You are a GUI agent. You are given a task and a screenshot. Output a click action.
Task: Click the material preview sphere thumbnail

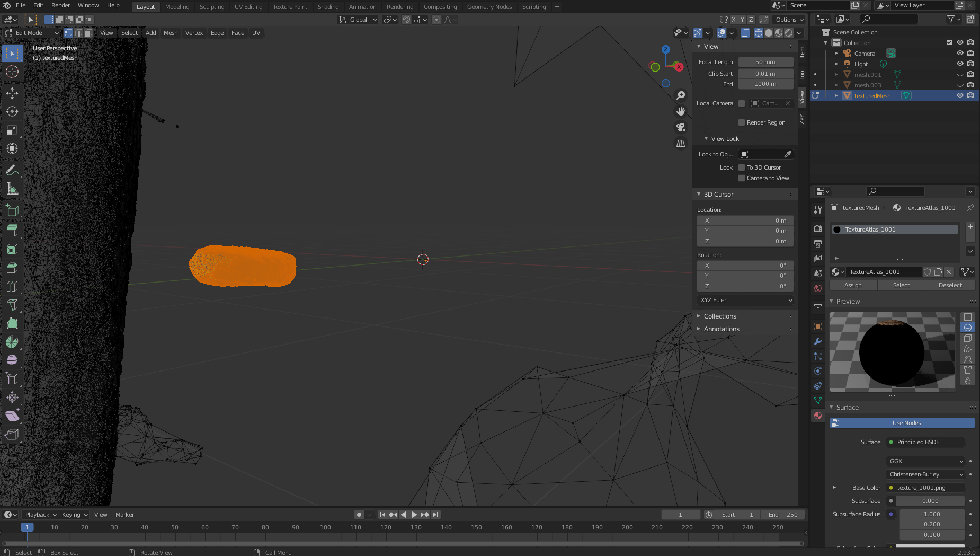(x=892, y=352)
